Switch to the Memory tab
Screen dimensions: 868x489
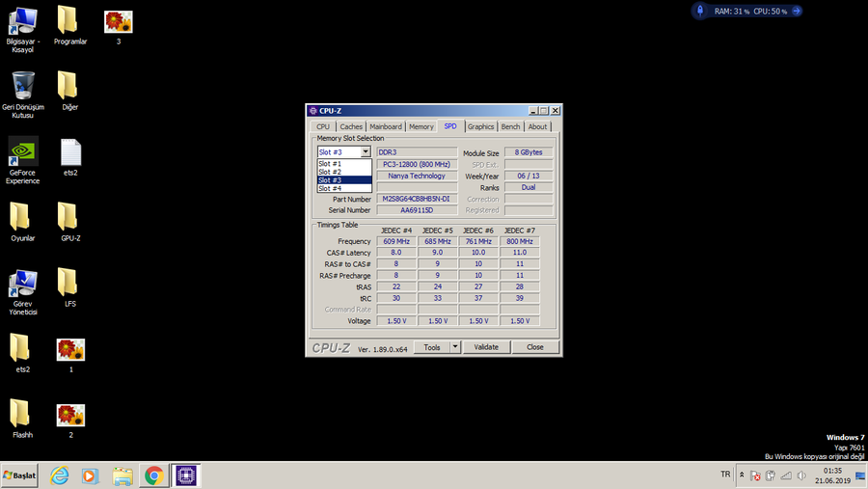(421, 126)
